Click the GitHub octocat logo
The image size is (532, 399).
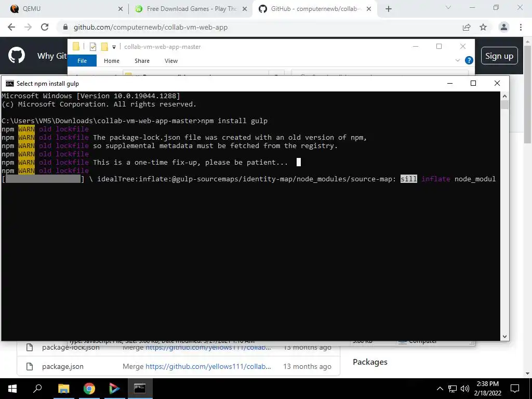click(x=17, y=55)
